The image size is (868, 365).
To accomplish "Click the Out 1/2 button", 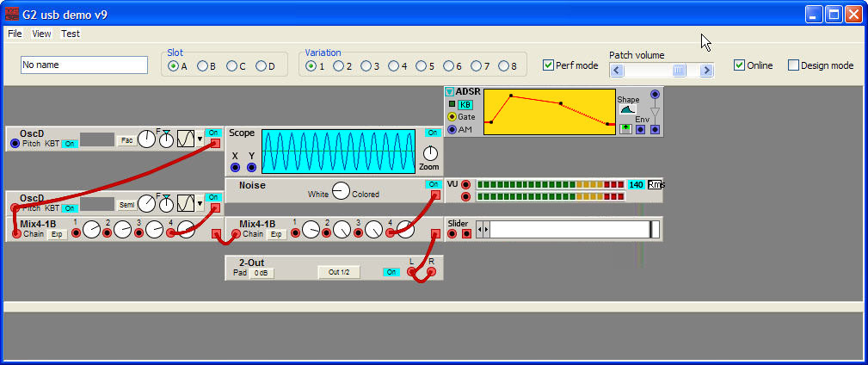I will point(339,272).
